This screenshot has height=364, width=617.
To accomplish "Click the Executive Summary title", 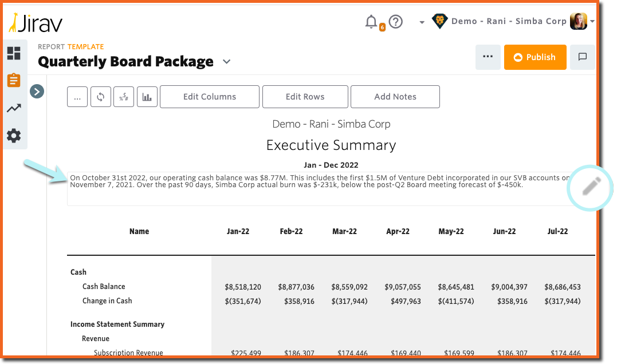I will click(x=331, y=145).
